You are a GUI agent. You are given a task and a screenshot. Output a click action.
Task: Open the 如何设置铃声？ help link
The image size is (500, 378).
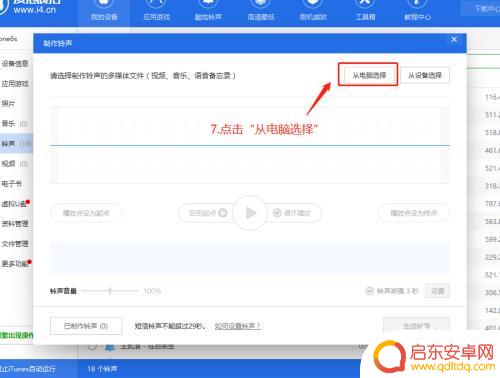point(237,326)
